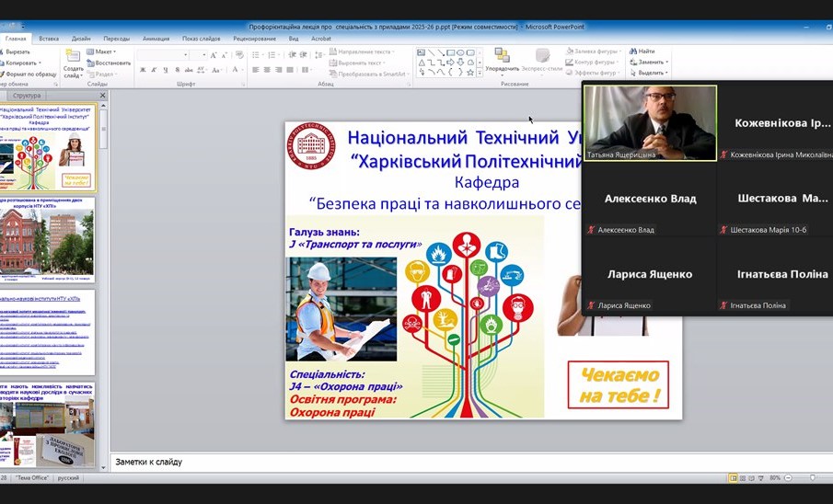
Task: Click the Format Painter (Формат по образцу) tool
Action: 29,74
